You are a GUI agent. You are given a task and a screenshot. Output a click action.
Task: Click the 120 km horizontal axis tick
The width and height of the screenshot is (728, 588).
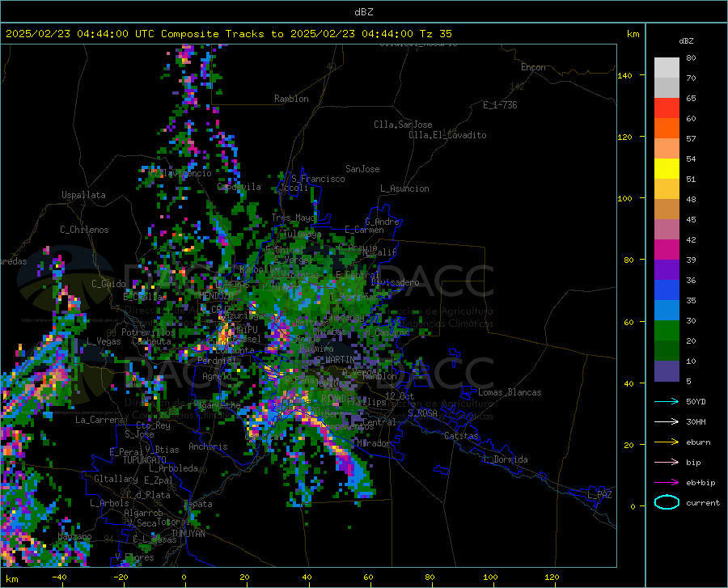click(x=552, y=577)
